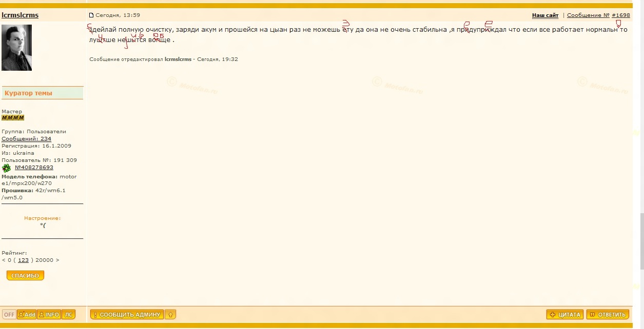Click the Мастер rank stars image
Screen dimensions: 644x329
13,118
